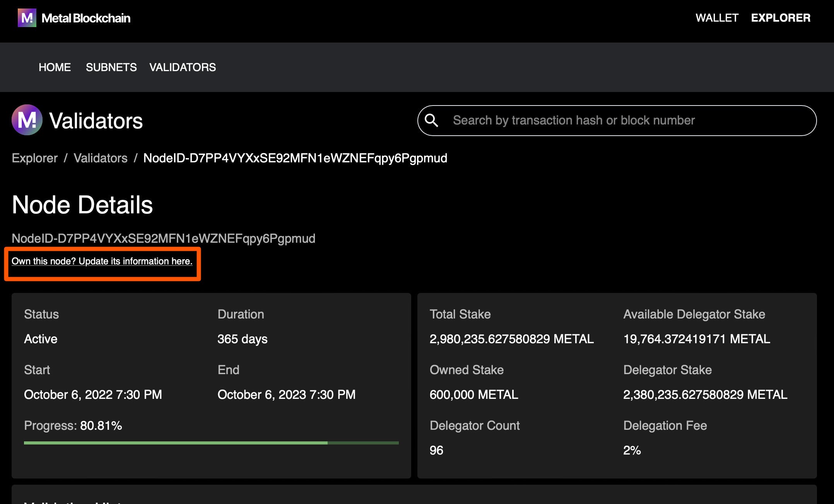Click the green validation progress bar
Screen dimensions: 834x504
coord(211,443)
